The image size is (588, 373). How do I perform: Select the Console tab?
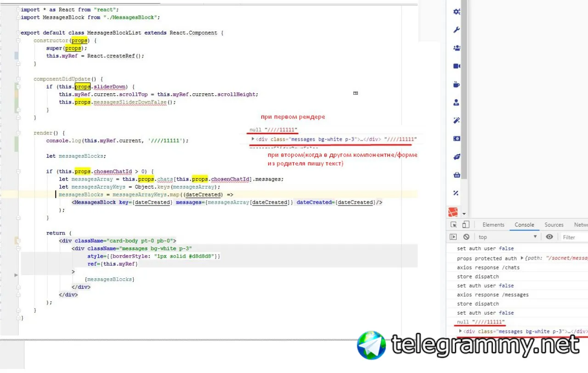coord(524,225)
